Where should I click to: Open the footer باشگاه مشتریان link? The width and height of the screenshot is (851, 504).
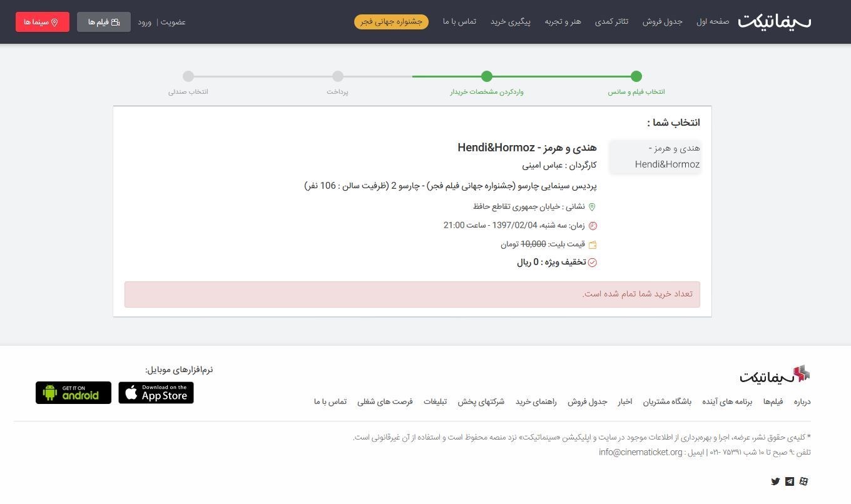(667, 402)
